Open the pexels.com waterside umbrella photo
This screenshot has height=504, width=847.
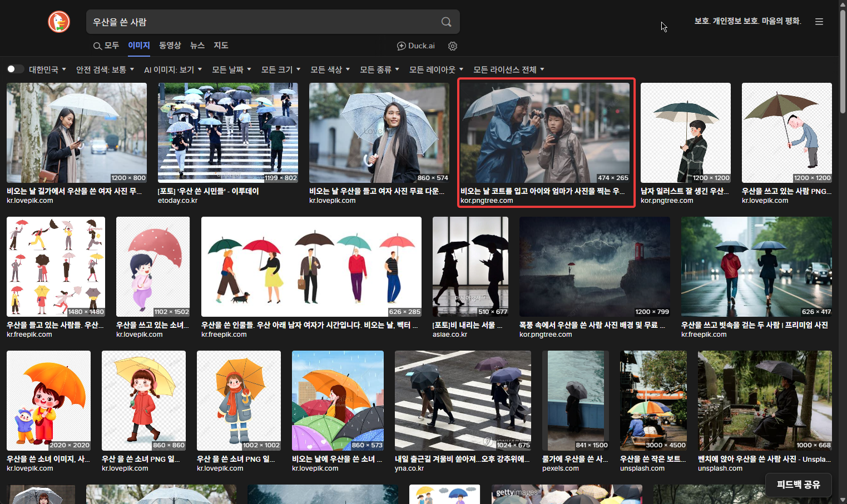[576, 401]
